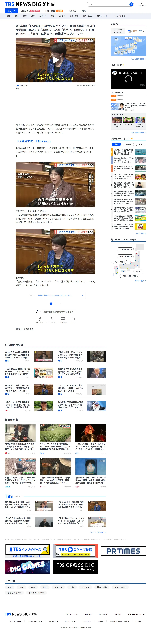Select the ニュース main tab
This screenshot has height=644, width=151.
coord(12,11)
